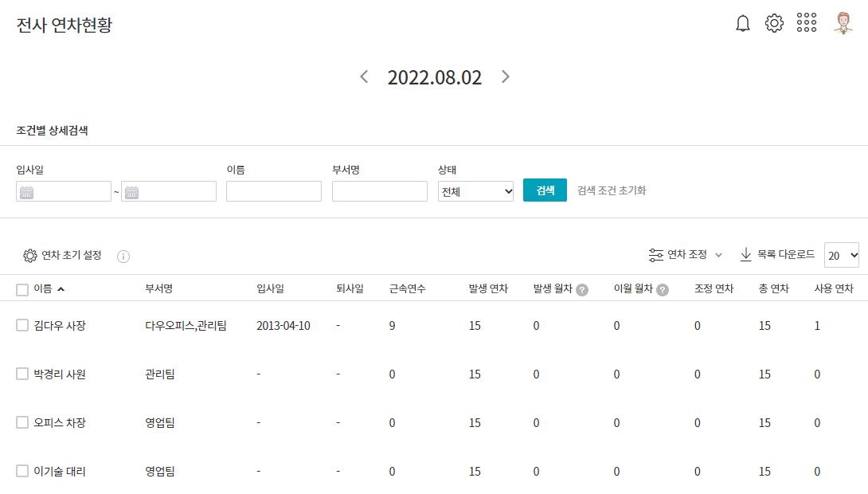
Task: Show 연차 초기 설정 info tooltip
Action: click(123, 257)
